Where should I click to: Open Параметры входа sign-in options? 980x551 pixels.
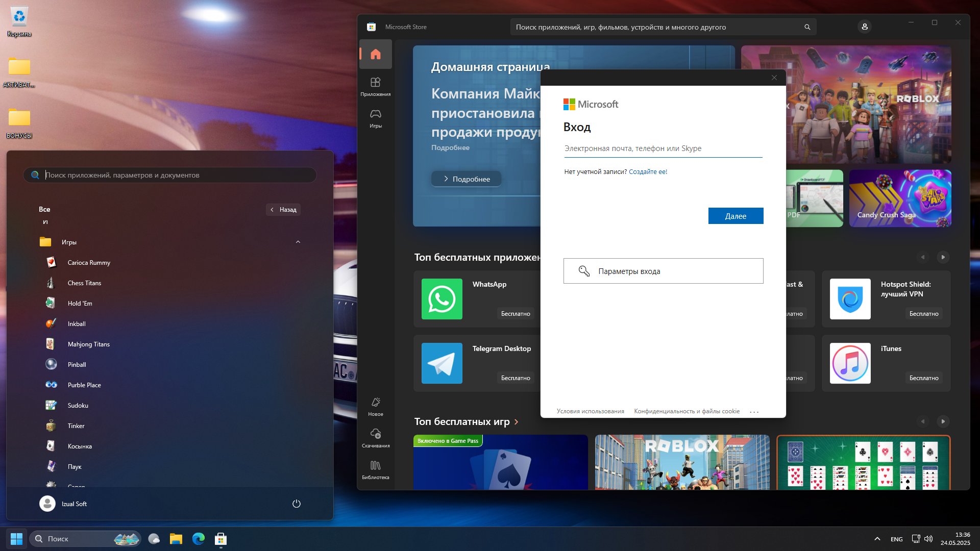(663, 271)
